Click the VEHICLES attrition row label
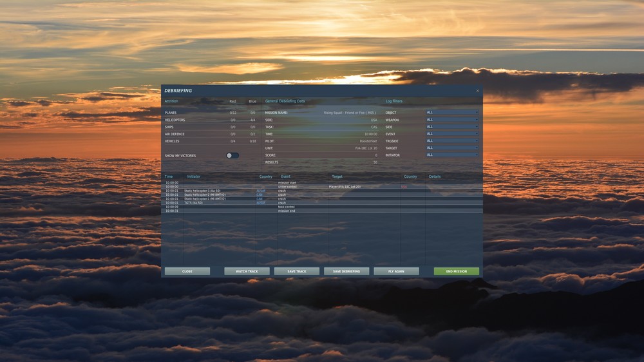 pos(172,141)
